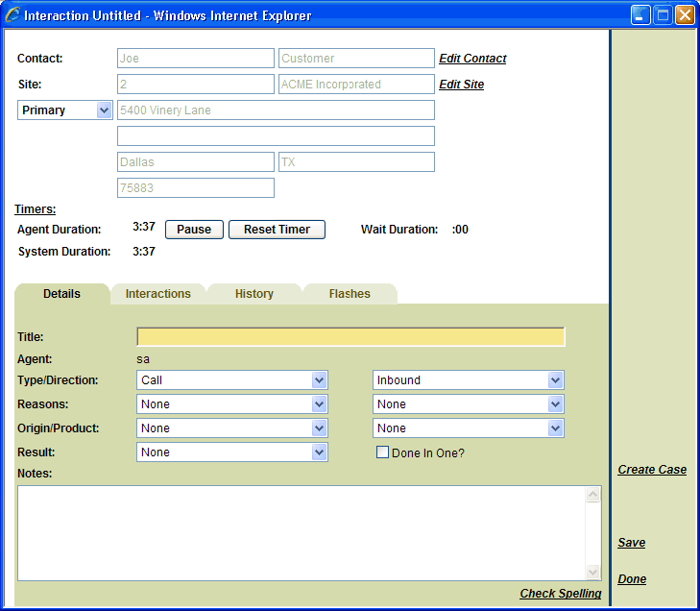This screenshot has width=700, height=611.
Task: Click the empty second address line field
Action: [x=276, y=135]
